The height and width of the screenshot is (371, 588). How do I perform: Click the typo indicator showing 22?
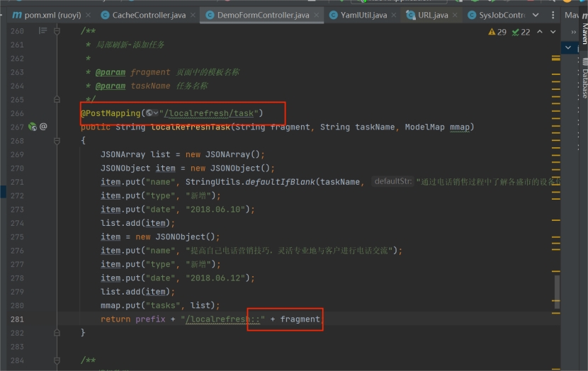521,32
